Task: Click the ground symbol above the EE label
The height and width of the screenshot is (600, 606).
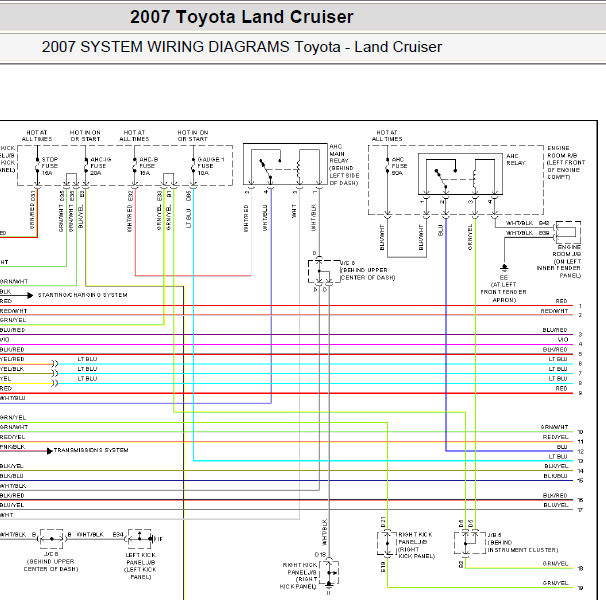Action: tap(504, 267)
